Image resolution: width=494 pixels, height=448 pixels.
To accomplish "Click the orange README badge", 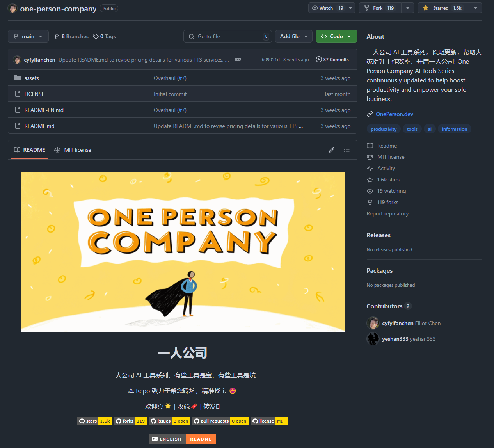I will 201,439.
